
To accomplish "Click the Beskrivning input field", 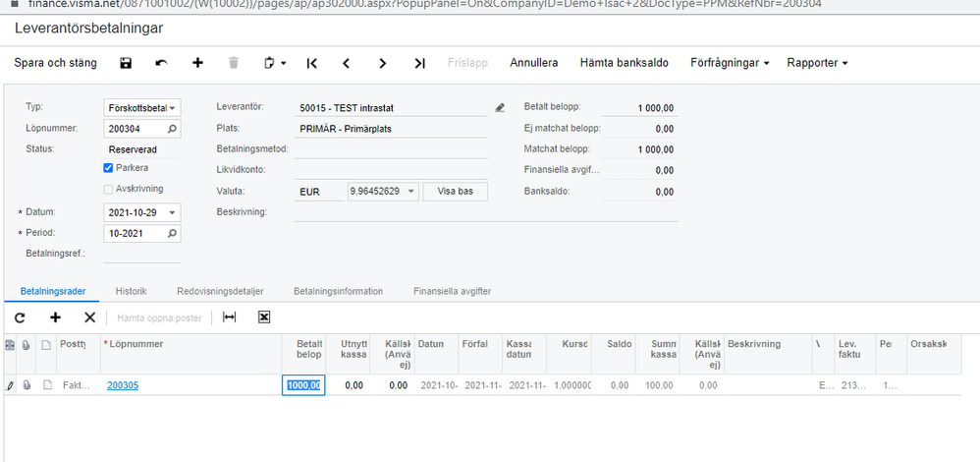I will point(486,212).
